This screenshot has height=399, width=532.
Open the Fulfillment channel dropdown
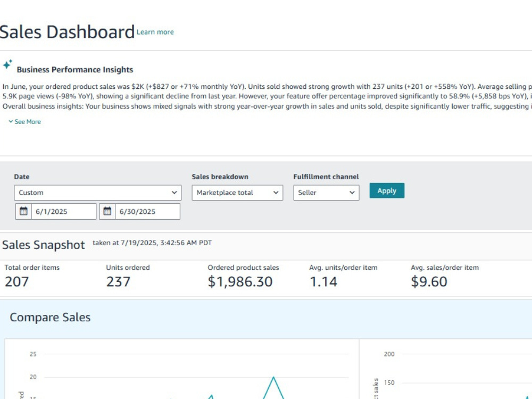point(326,193)
